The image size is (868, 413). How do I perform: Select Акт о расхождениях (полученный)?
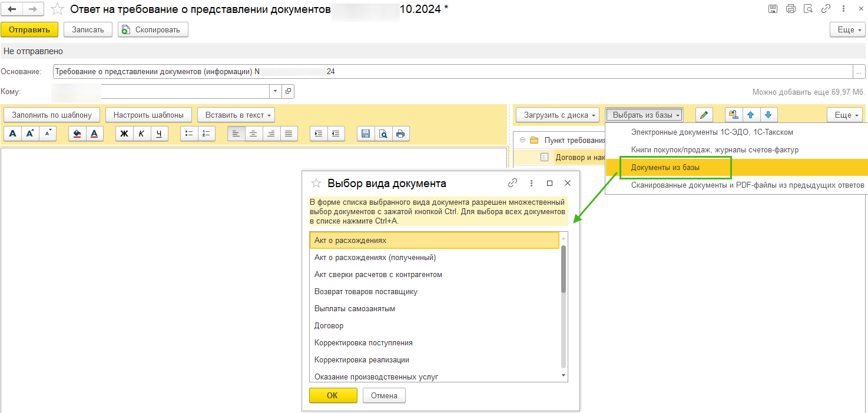[x=434, y=258]
